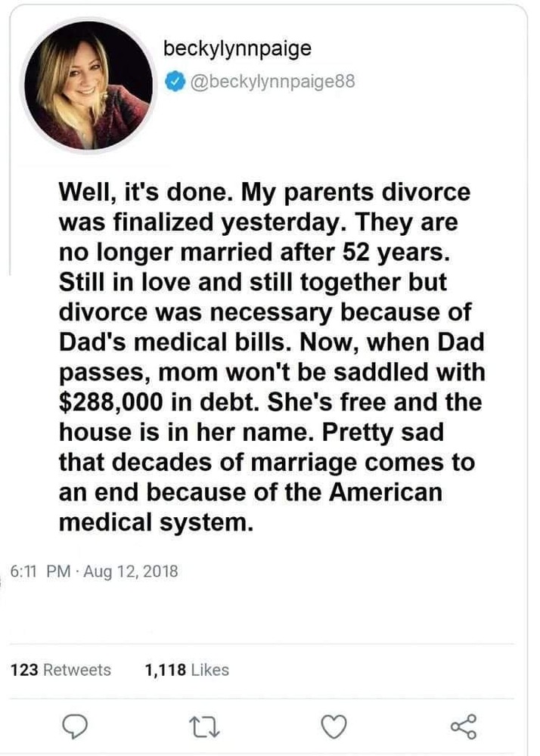This screenshot has height=756, width=540.
Task: Open beckylynnpaige's profile photo
Action: click(88, 85)
